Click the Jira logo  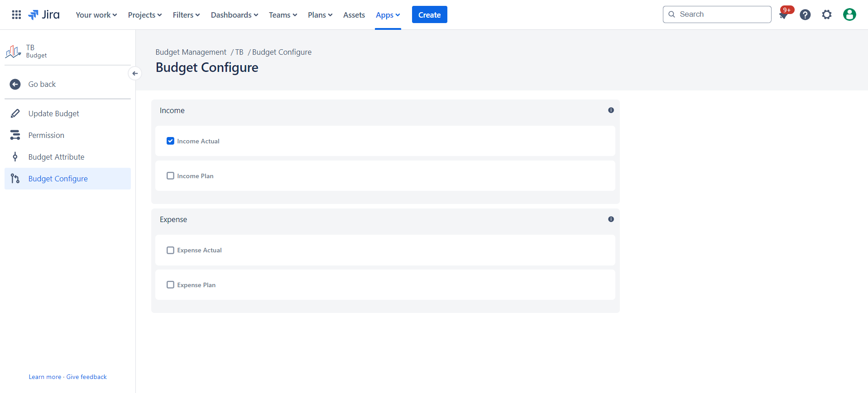44,14
